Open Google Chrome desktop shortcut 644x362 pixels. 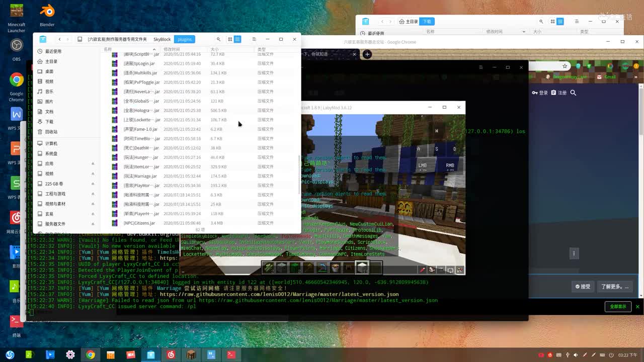coord(17,86)
